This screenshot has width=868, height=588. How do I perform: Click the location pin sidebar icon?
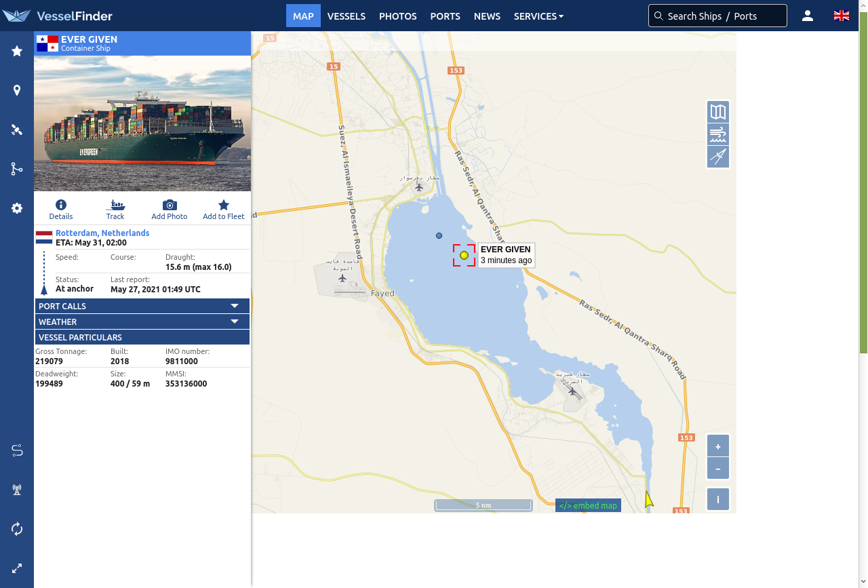17,90
